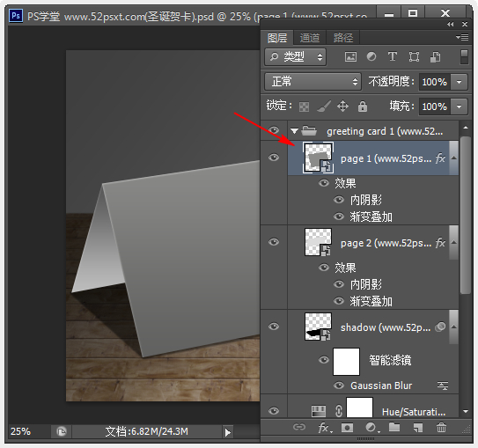Click the fx icon on page 1 layer
The image size is (478, 448).
(x=440, y=158)
